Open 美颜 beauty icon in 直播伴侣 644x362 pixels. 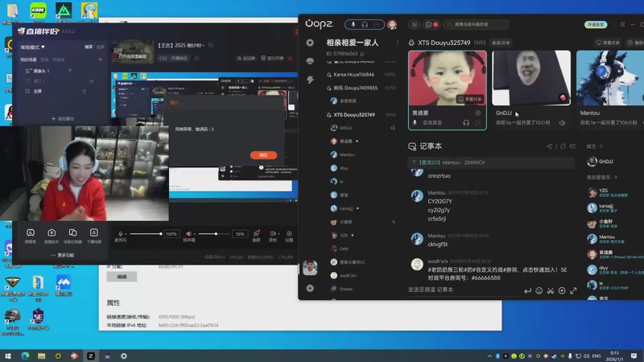(x=256, y=236)
